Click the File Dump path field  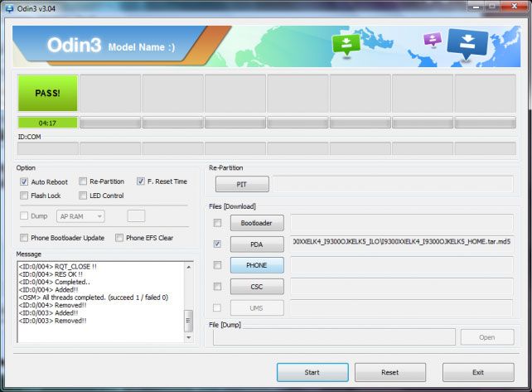334,337
